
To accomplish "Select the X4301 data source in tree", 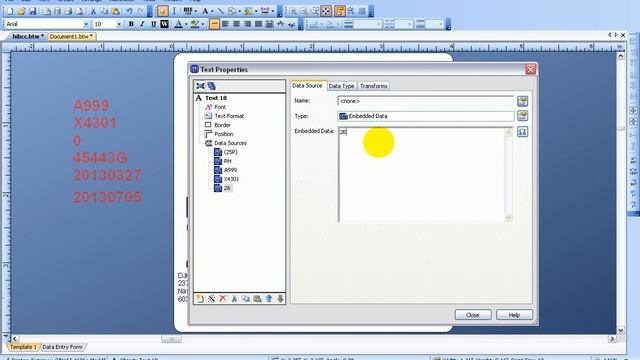I will pyautogui.click(x=231, y=179).
